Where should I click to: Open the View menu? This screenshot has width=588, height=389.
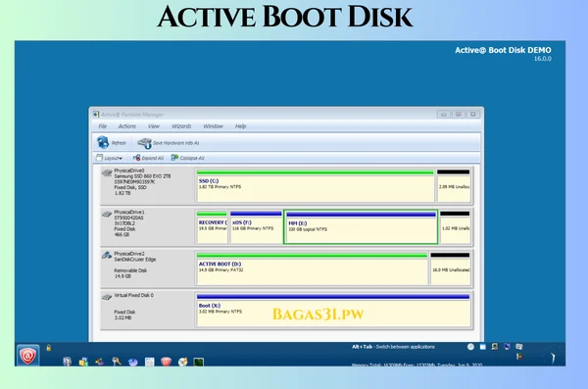pyautogui.click(x=154, y=126)
